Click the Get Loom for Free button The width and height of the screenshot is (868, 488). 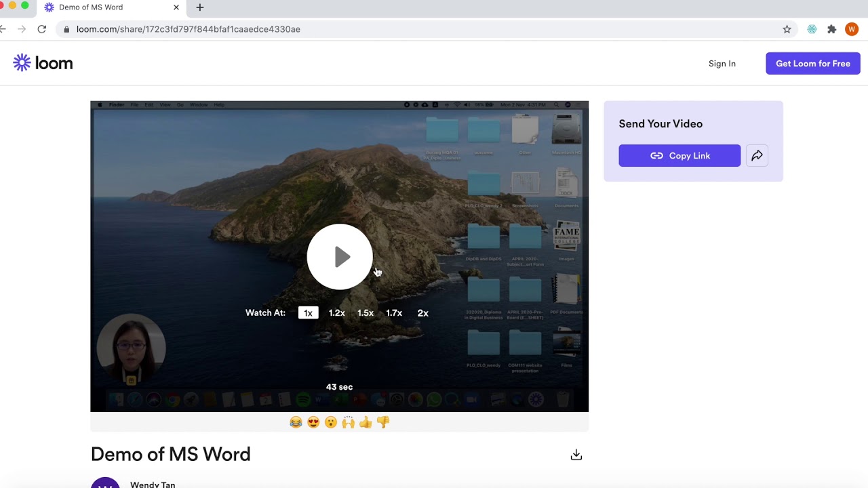click(813, 64)
